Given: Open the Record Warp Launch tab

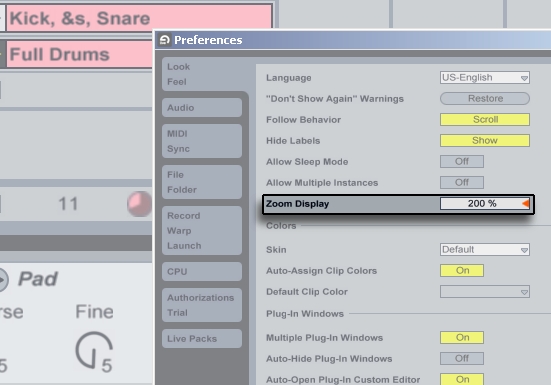Looking at the screenshot, I should coord(202,230).
